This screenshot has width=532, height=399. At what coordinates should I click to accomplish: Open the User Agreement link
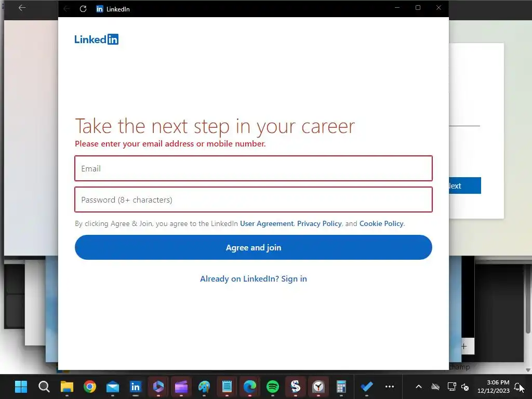tap(267, 223)
